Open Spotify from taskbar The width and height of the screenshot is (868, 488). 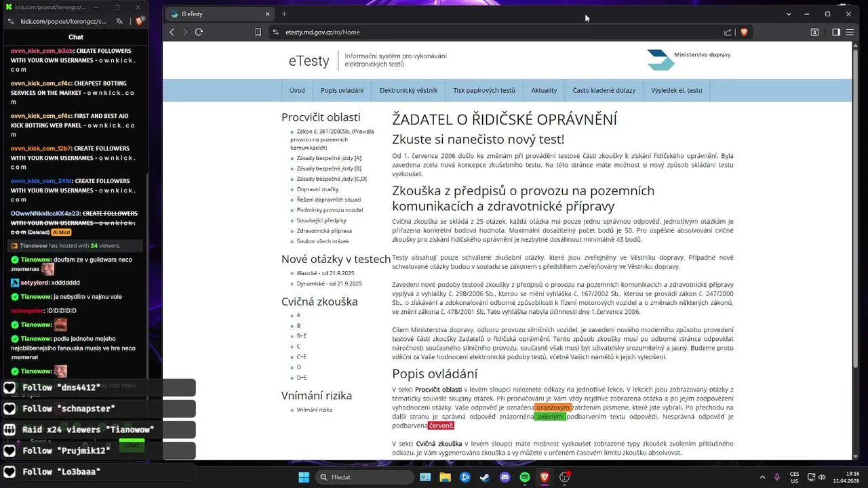tap(525, 477)
